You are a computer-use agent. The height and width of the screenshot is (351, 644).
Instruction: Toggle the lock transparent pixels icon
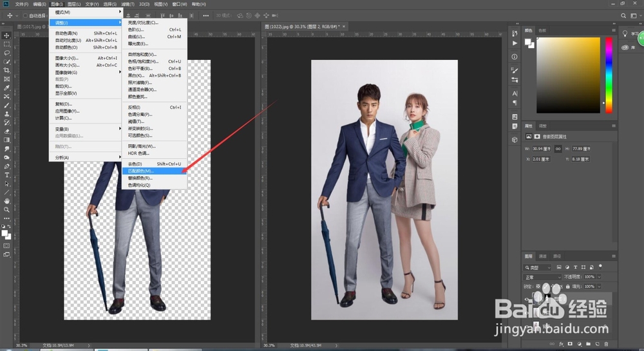point(537,287)
